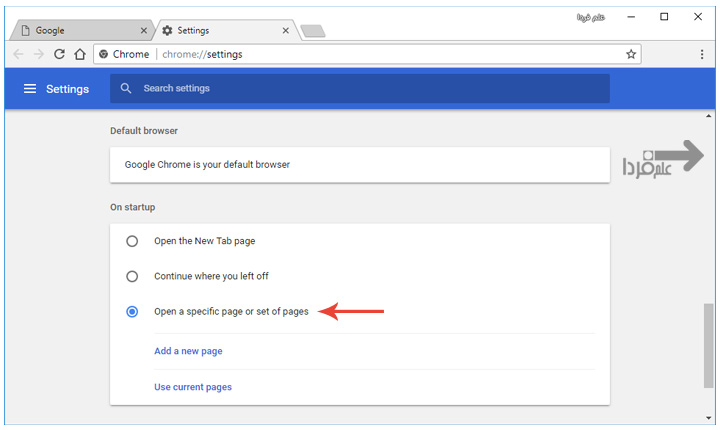
Task: Click the browser back arrow
Action: pos(18,54)
